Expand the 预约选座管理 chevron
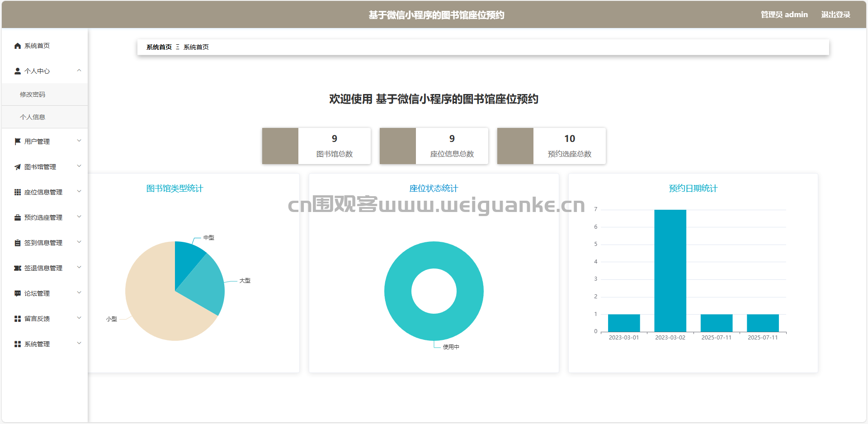Viewport: 868px width, 424px height. tap(79, 217)
